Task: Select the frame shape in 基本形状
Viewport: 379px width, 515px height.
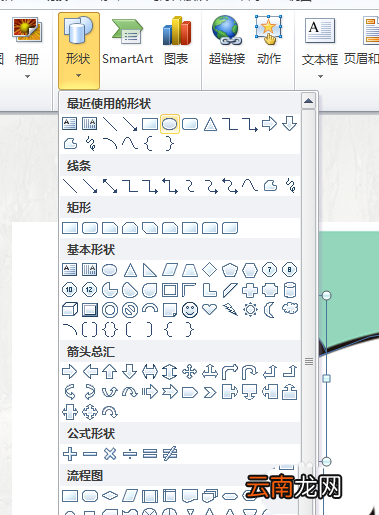Action: (x=170, y=290)
